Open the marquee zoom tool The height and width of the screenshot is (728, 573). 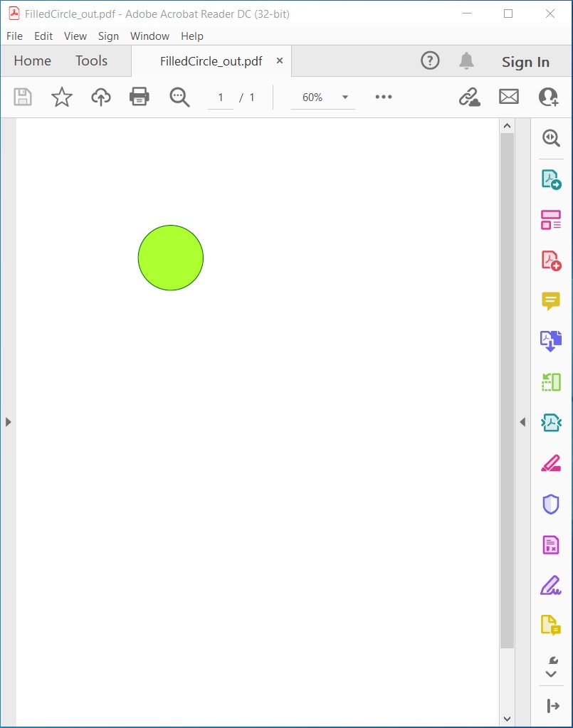point(179,97)
